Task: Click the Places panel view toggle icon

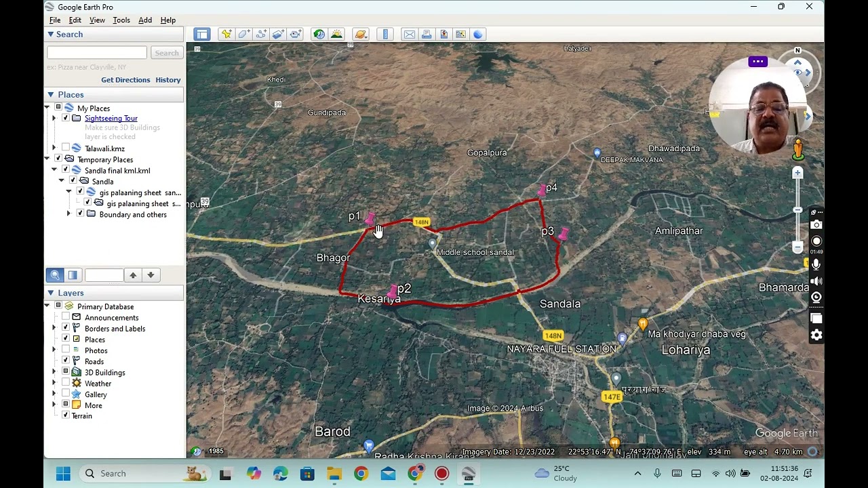Action: [73, 275]
